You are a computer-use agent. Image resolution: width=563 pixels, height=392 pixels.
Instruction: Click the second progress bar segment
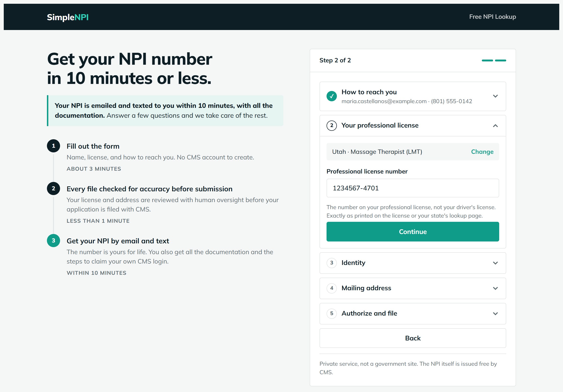pos(500,60)
